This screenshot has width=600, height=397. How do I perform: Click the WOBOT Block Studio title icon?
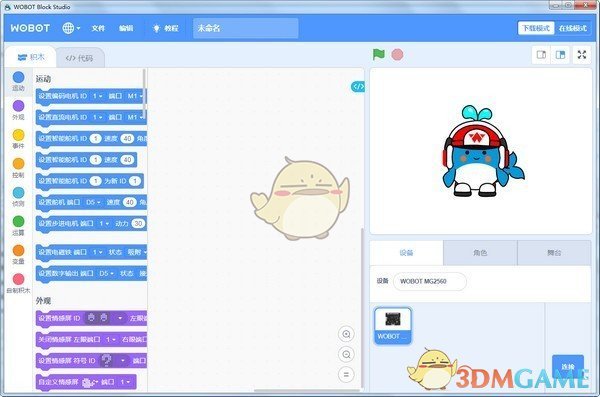[7, 7]
